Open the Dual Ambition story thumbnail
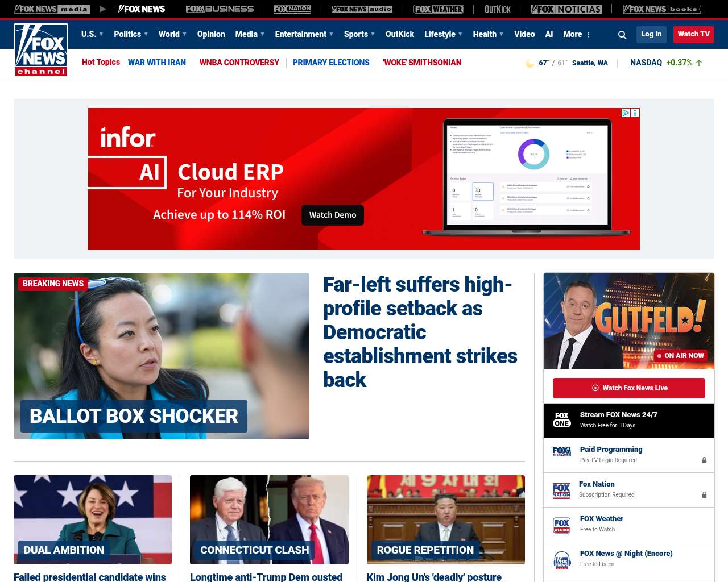The width and height of the screenshot is (728, 582). tap(93, 519)
